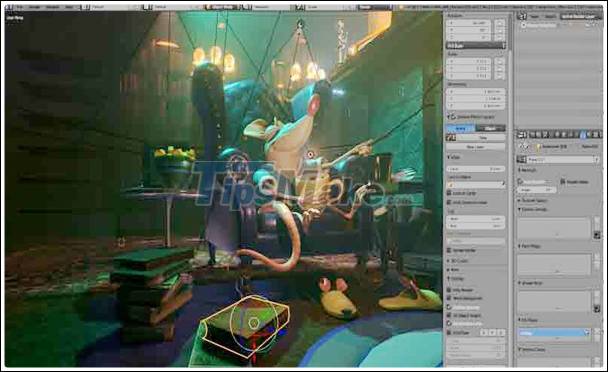This screenshot has height=372, width=608.
Task: Enable the All Object Origins checkbox
Action: tap(449, 315)
